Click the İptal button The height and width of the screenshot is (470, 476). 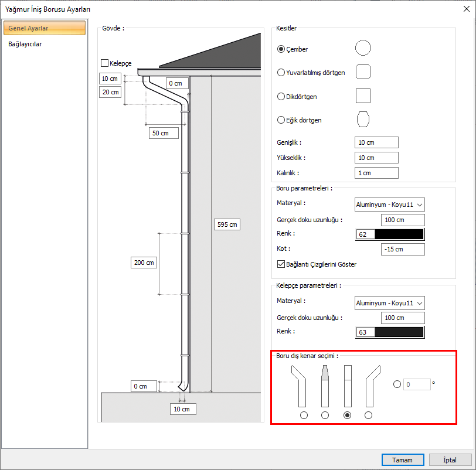coord(450,460)
